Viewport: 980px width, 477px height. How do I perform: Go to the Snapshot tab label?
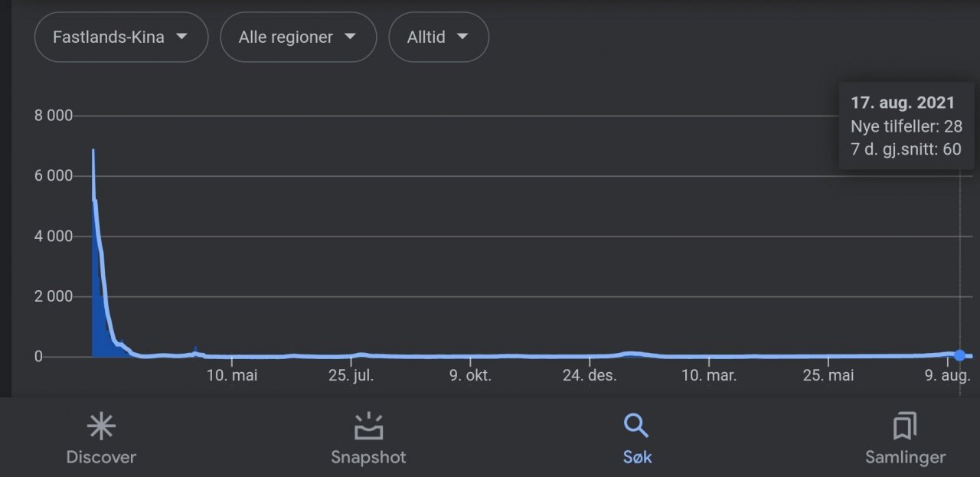click(x=368, y=458)
